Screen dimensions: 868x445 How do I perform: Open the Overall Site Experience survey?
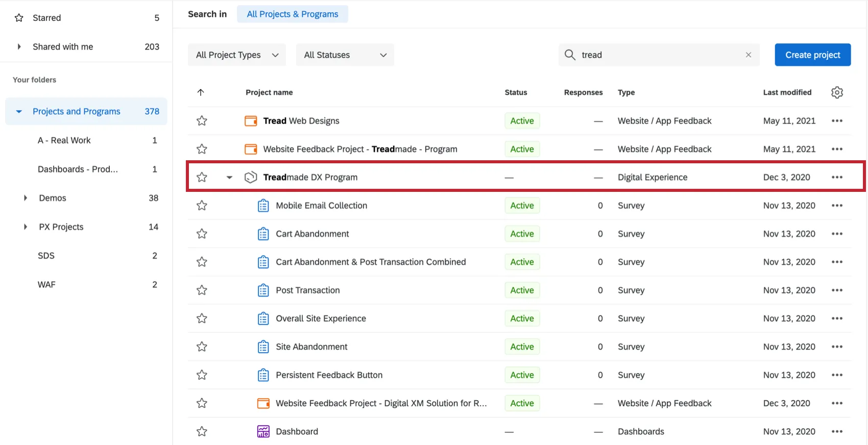pyautogui.click(x=321, y=318)
